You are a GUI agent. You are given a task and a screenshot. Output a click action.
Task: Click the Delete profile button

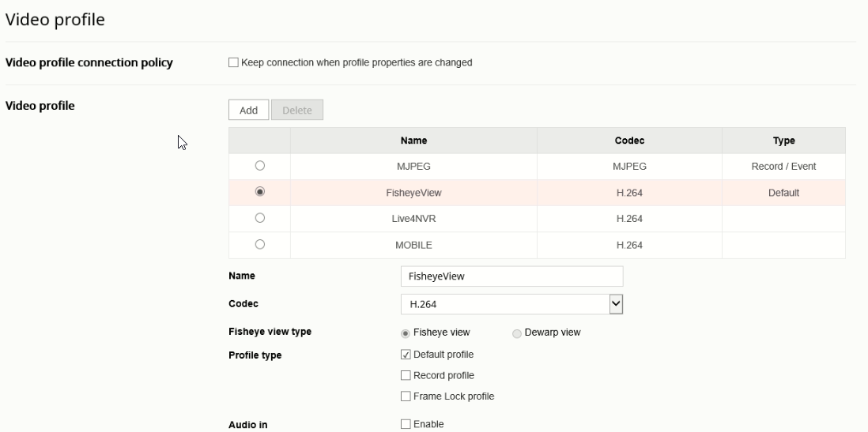[x=297, y=110]
